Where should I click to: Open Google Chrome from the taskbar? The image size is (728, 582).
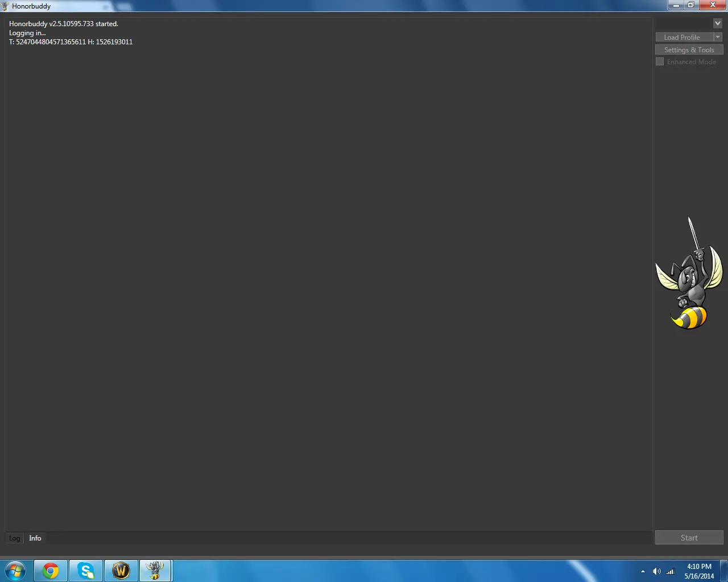point(51,571)
